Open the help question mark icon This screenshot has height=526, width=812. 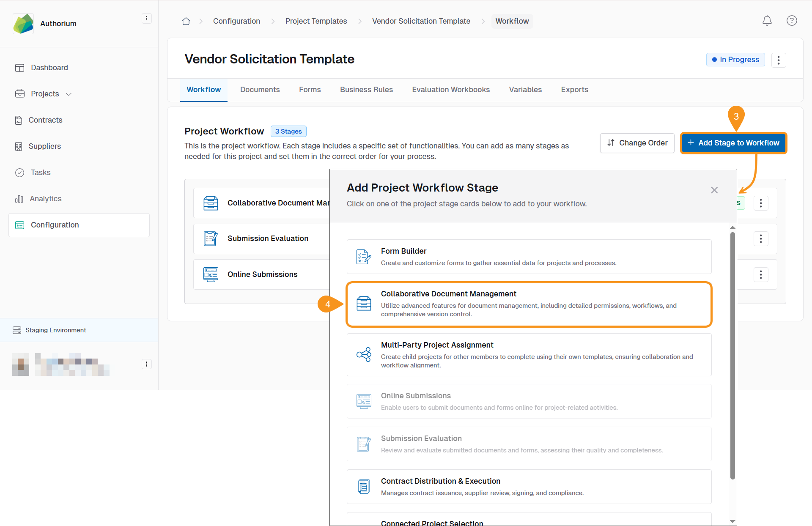[792, 21]
